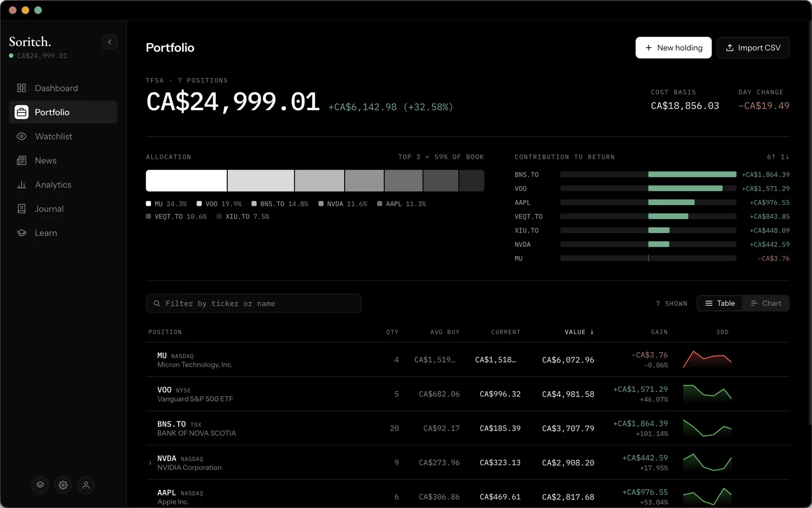The height and width of the screenshot is (508, 812).
Task: Click the BANK OF NOVA SCOTIA name
Action: click(x=196, y=433)
